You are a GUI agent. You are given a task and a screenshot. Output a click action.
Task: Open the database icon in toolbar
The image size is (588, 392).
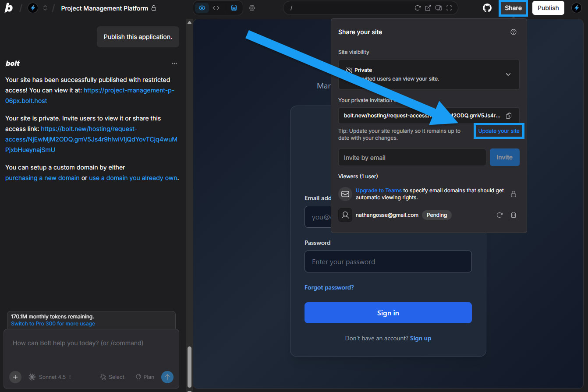pos(234,8)
